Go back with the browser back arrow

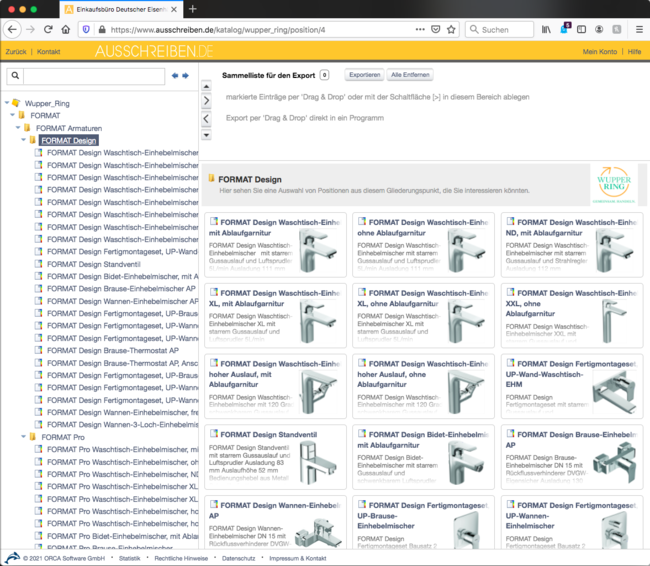pos(12,29)
